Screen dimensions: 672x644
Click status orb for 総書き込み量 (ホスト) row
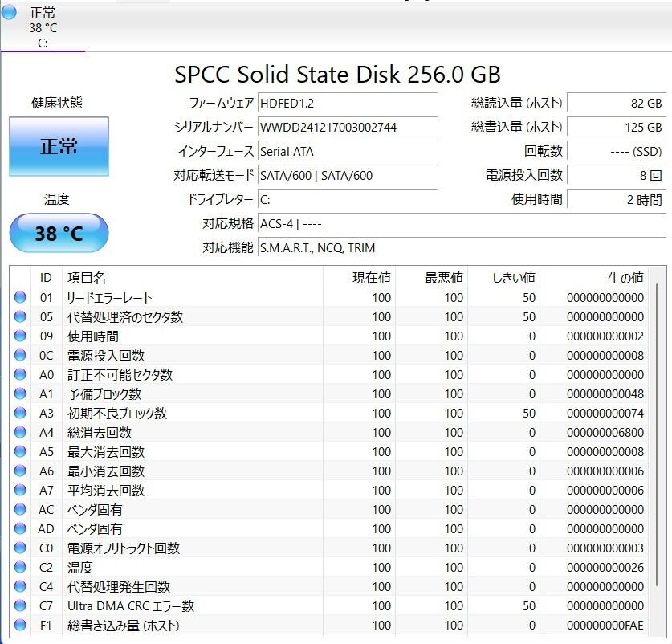point(20,626)
